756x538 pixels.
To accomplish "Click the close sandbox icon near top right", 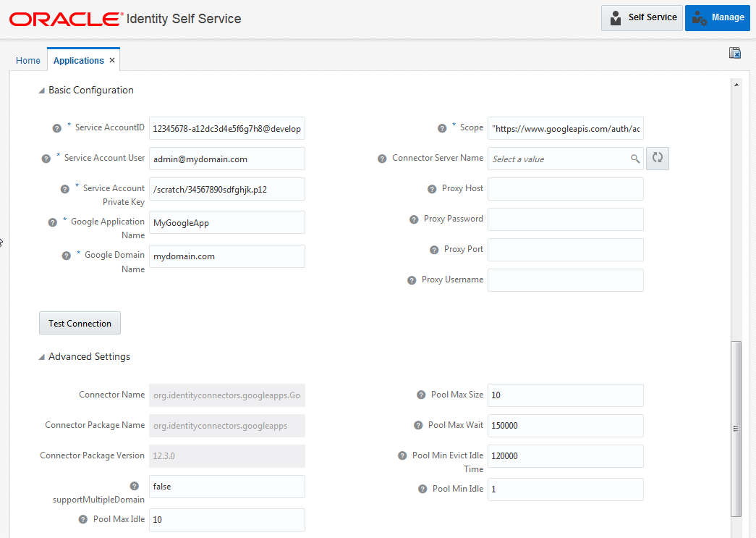I will [x=734, y=53].
